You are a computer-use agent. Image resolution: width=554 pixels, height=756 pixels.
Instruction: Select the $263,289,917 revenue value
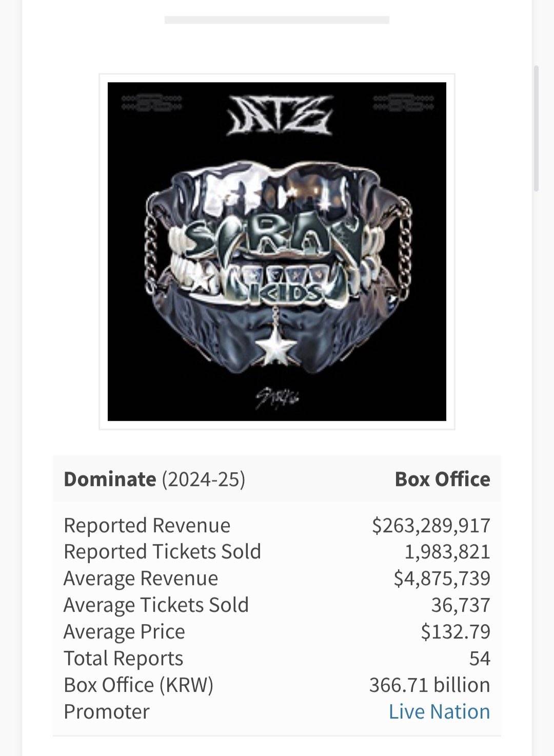pos(431,525)
